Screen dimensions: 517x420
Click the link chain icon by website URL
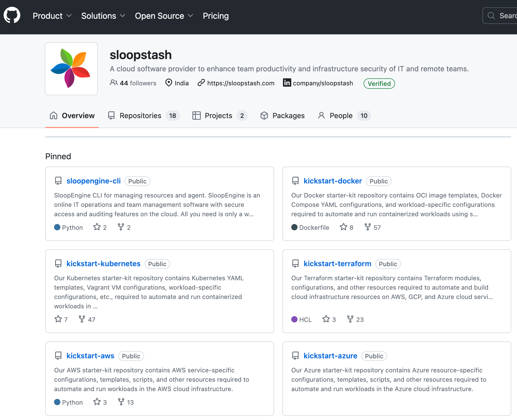(201, 83)
